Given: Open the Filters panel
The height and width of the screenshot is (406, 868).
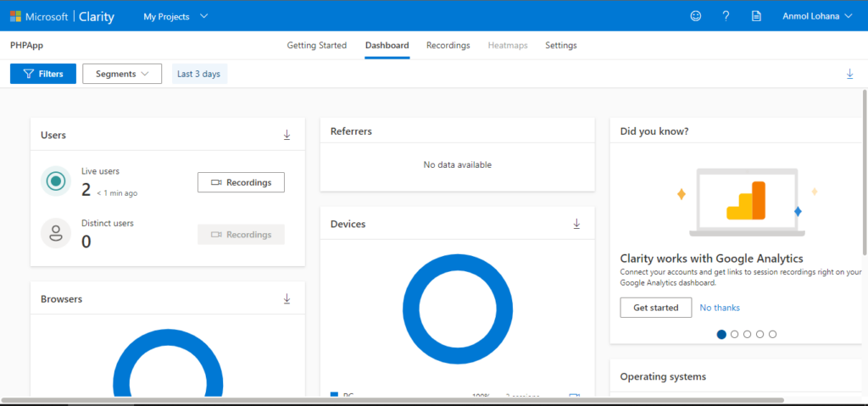Looking at the screenshot, I should coord(43,74).
